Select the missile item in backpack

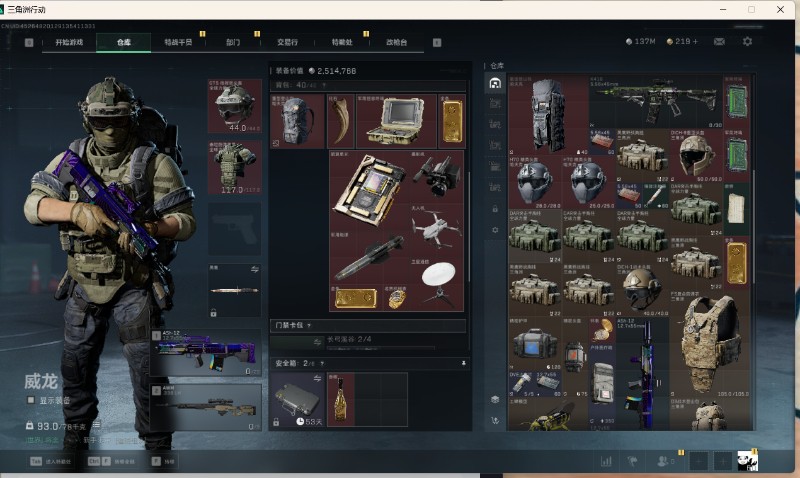click(369, 258)
